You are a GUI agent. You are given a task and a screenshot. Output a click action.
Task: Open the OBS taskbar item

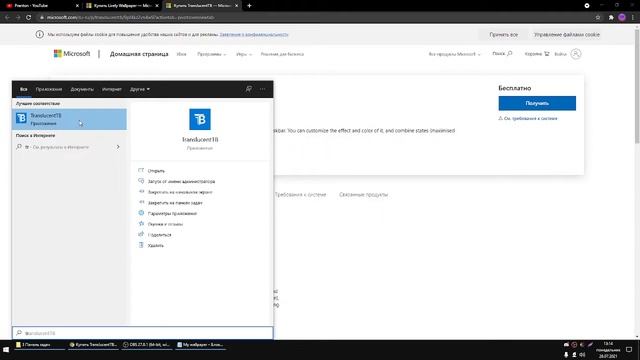coord(147,345)
